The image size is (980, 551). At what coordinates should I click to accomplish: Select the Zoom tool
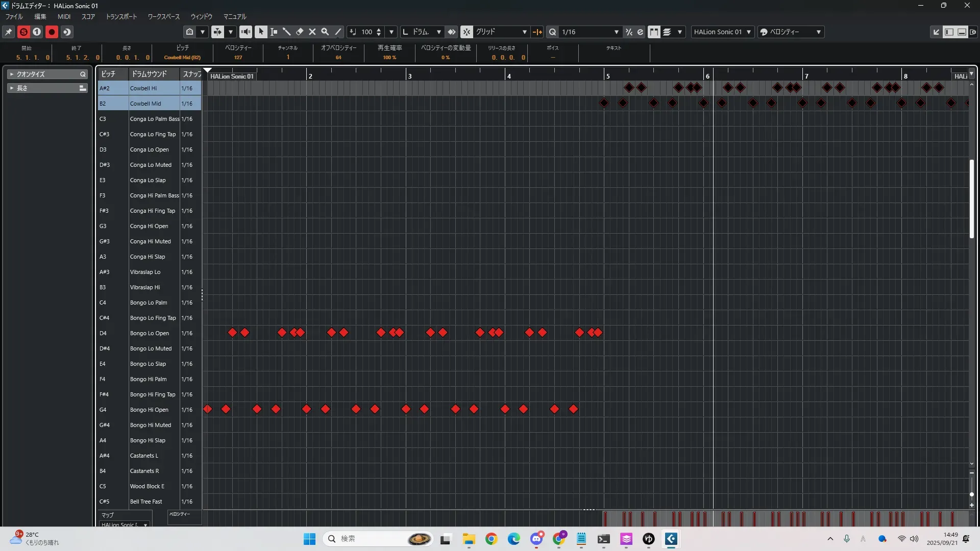[x=325, y=32]
